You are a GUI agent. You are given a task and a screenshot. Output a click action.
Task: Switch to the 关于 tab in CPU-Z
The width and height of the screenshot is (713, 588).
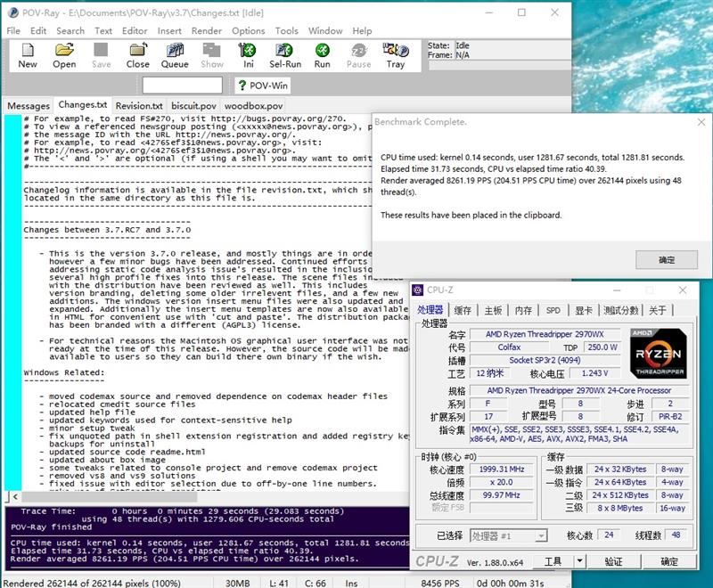(658, 310)
